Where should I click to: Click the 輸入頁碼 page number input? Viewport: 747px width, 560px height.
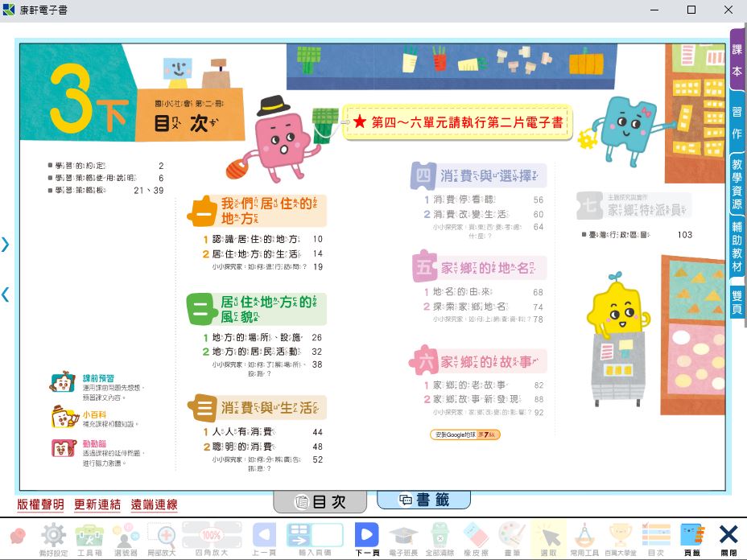(315, 539)
